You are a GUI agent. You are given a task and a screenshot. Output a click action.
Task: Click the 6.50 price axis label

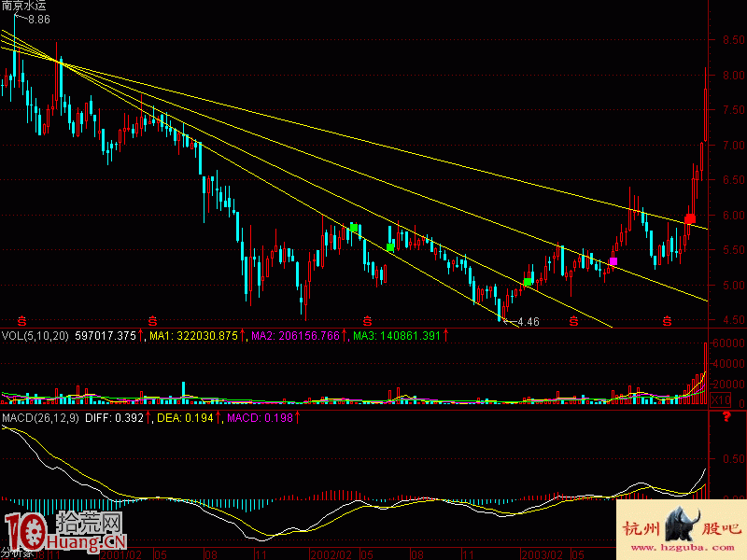[733, 180]
